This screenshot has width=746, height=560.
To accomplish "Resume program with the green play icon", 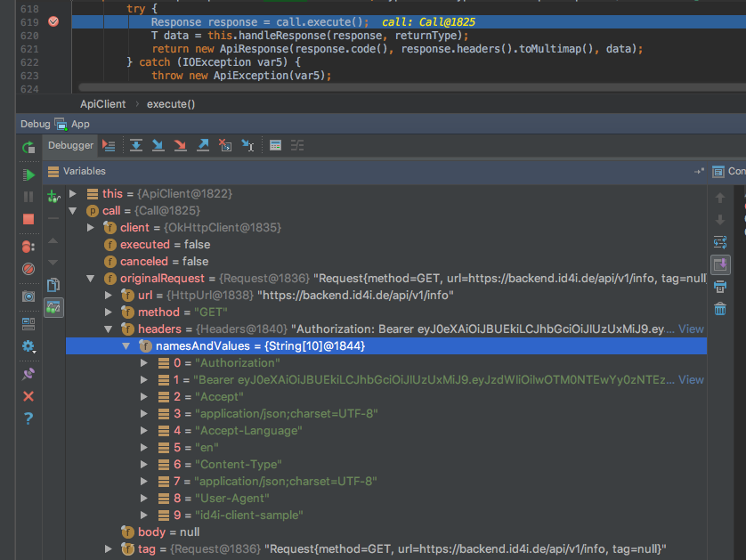I will 28,174.
